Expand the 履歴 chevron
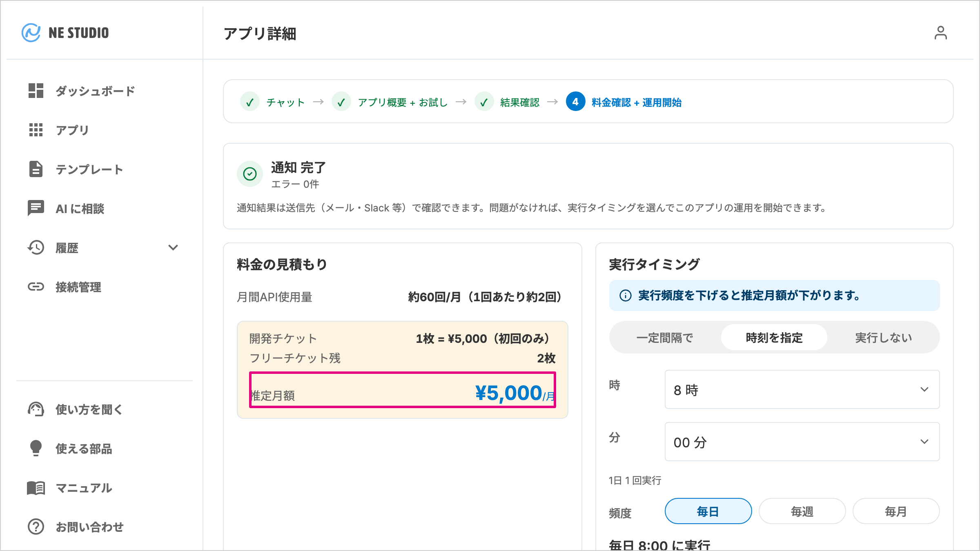980x551 pixels. pyautogui.click(x=173, y=247)
